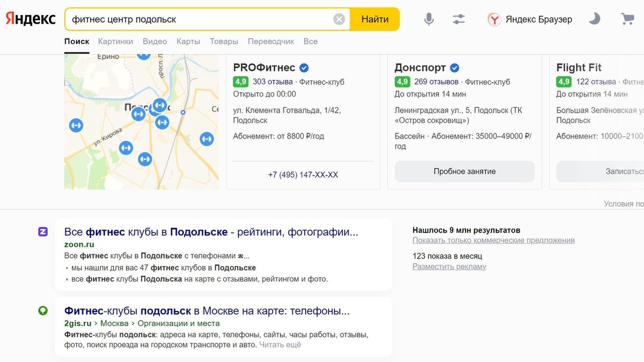This screenshot has width=644, height=362.
Task: Click Нашлось 9 млн результатов text
Action: (466, 230)
